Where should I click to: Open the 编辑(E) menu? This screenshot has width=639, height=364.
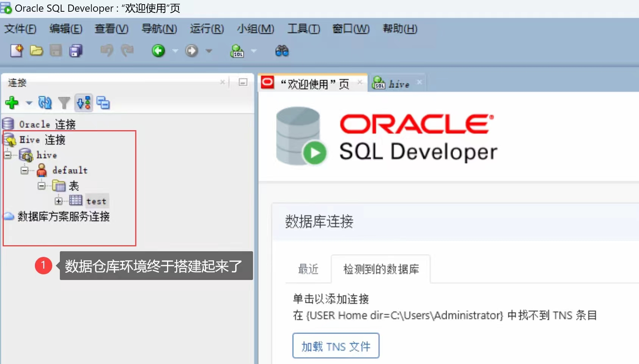[x=66, y=29]
